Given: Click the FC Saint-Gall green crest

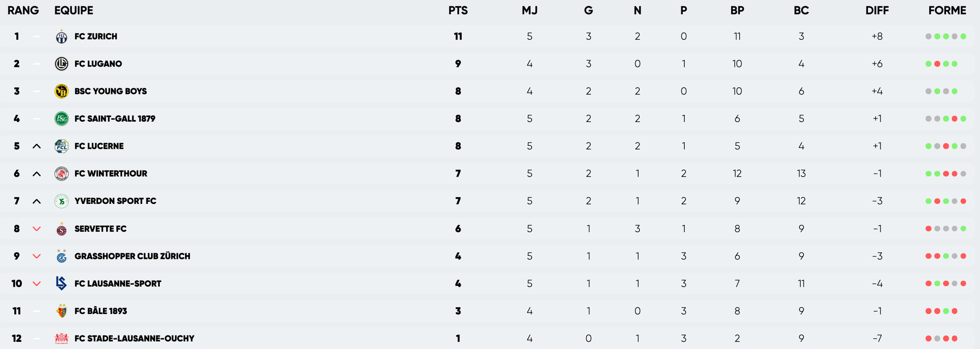Looking at the screenshot, I should coord(61,119).
